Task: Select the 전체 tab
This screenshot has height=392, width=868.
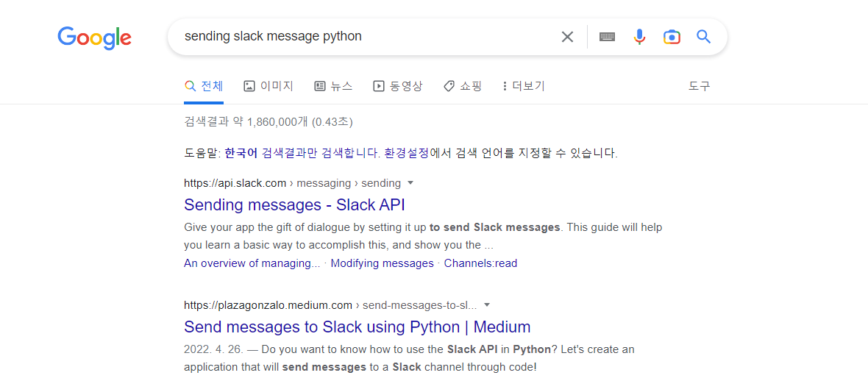Action: coord(204,86)
